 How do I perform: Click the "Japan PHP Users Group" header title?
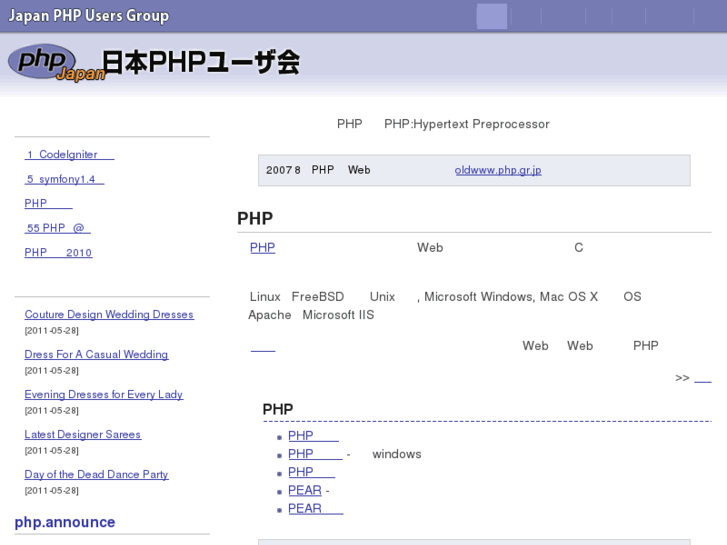[x=89, y=16]
